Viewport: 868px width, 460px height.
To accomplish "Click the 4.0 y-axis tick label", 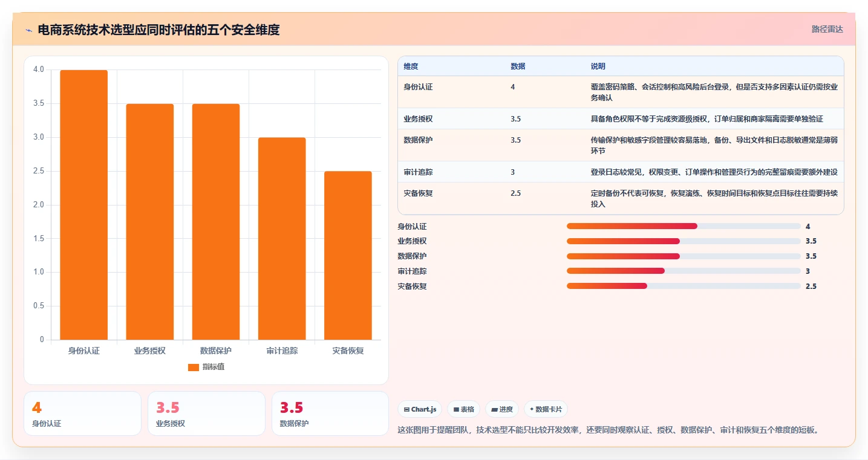I will (39, 70).
